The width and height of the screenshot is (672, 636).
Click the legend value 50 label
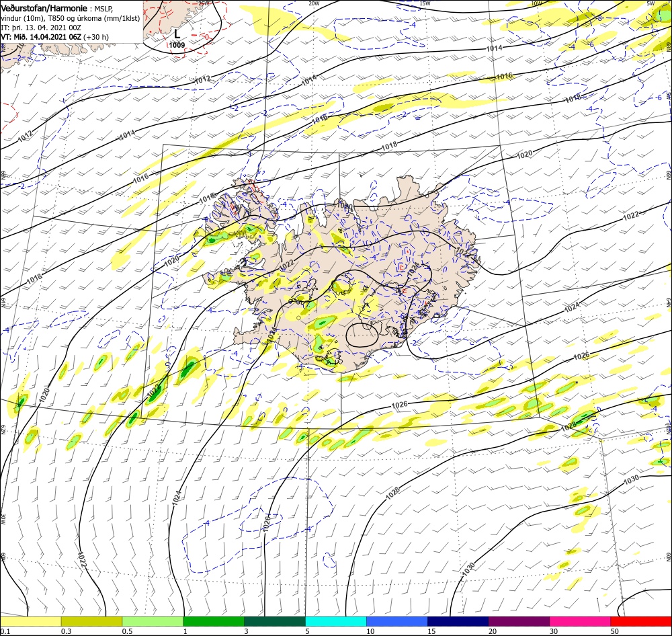click(615, 631)
